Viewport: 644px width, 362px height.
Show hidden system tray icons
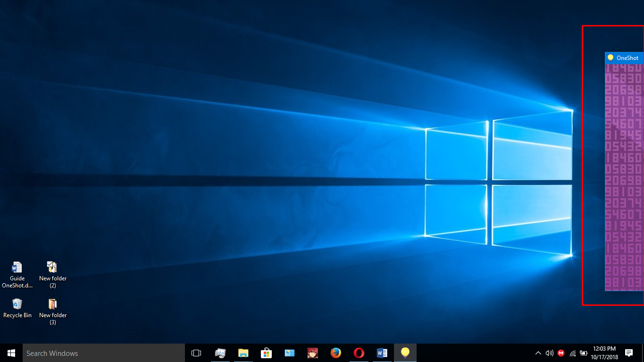538,353
